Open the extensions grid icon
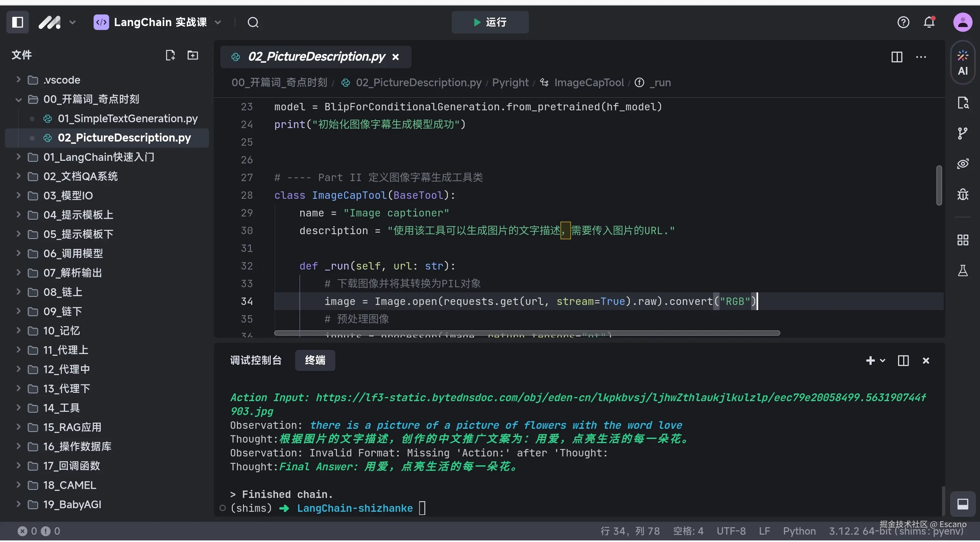 (963, 241)
